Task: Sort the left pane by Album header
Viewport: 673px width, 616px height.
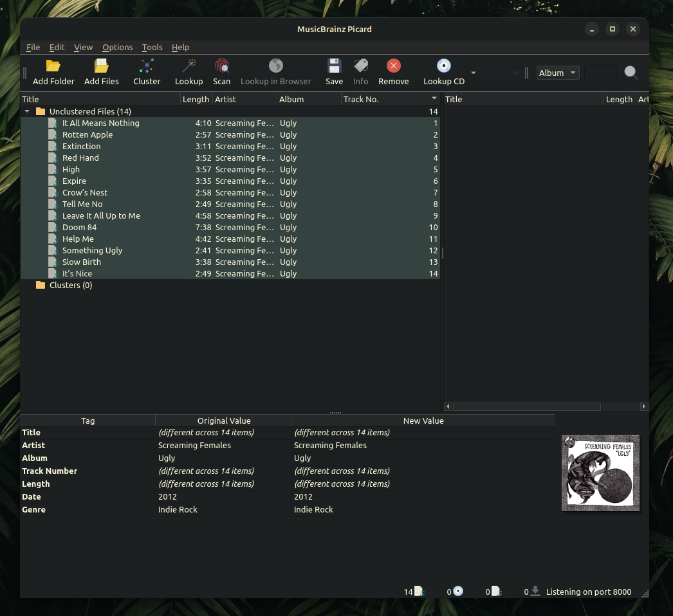Action: 309,99
